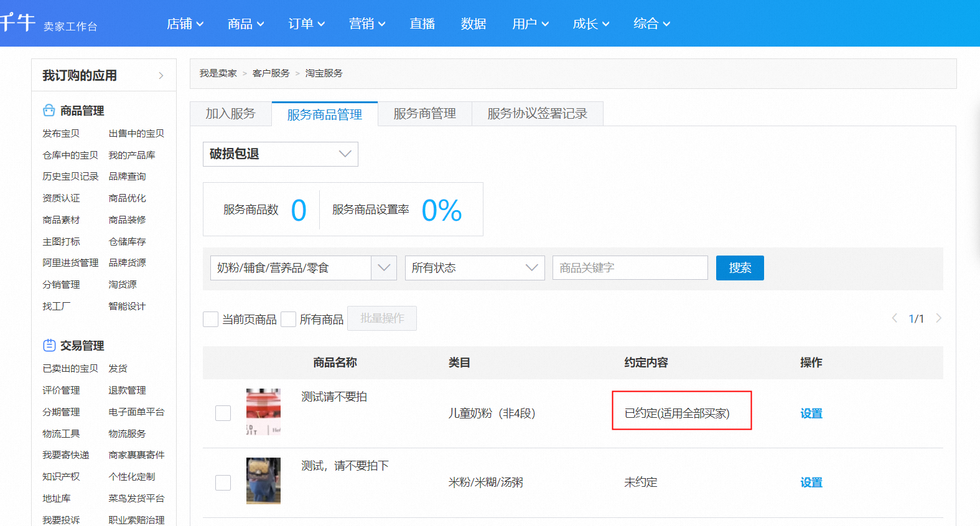Click 设置 for 儿童奶粉 row
The width and height of the screenshot is (980, 526).
pyautogui.click(x=811, y=413)
